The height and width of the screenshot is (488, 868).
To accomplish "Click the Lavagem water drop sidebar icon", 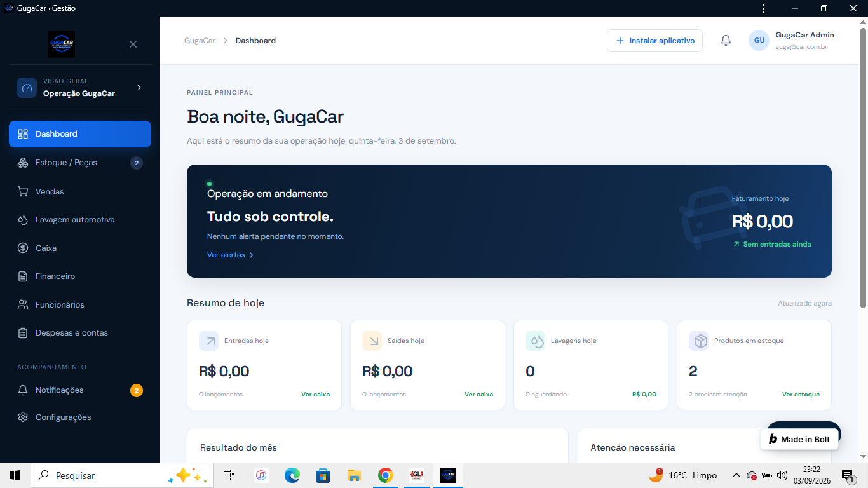I will (x=23, y=220).
